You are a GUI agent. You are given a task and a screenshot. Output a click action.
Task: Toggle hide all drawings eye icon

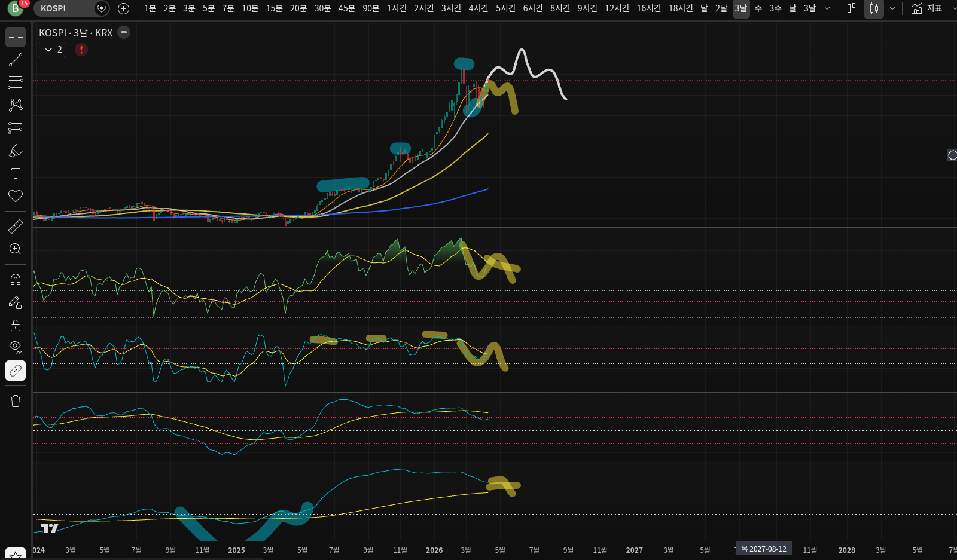point(16,348)
